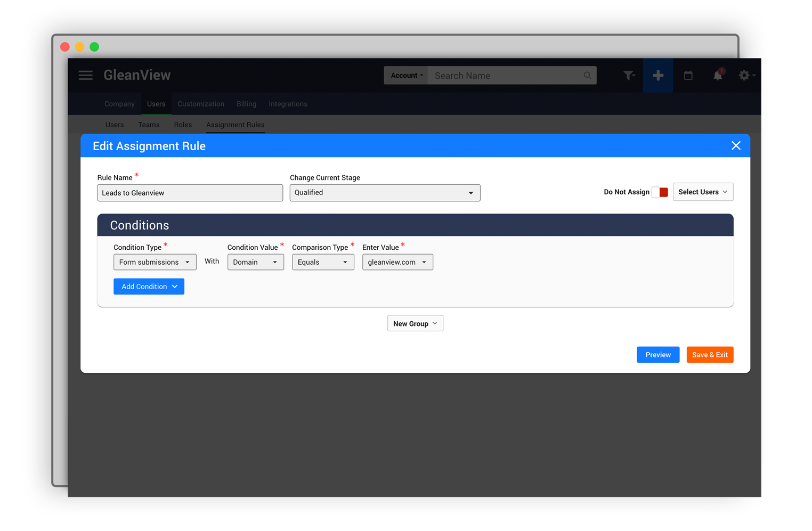Expand the Enter Value gleanview.com dropdown
The height and width of the screenshot is (531, 812).
[397, 262]
